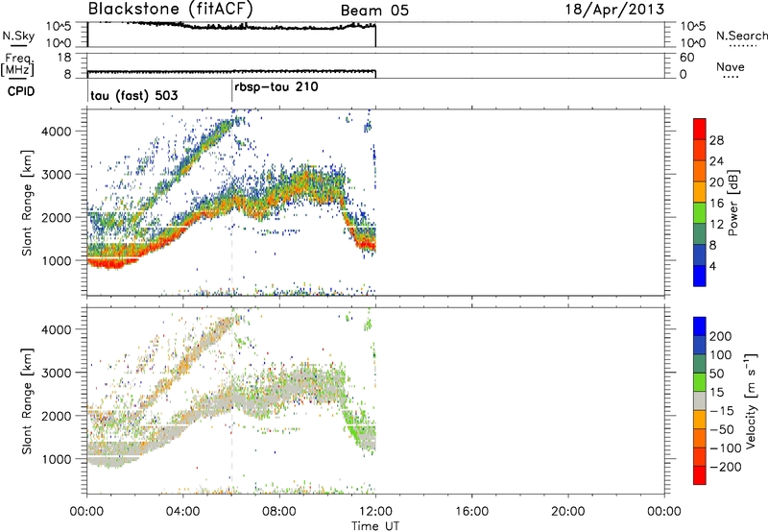The width and height of the screenshot is (768, 532).
Task: Click the "200" label on velocity colorbar
Action: pyautogui.click(x=721, y=336)
